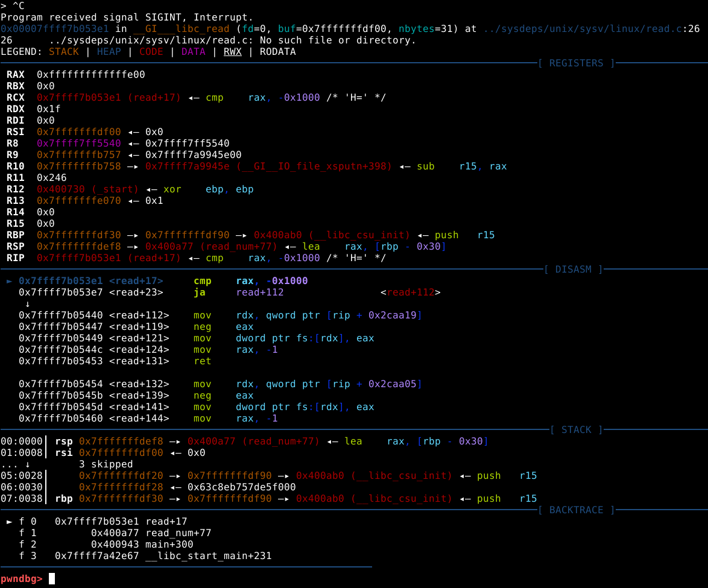The image size is (708, 588).
Task: Click the frame 0 arrow in BACKTRACE
Action: (9, 522)
